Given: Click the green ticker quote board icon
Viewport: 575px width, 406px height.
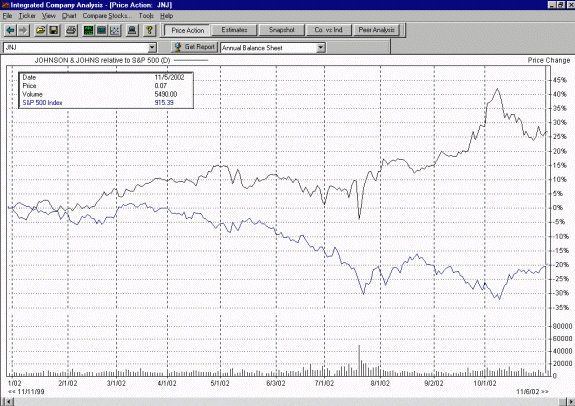Looking at the screenshot, I should click(x=88, y=30).
